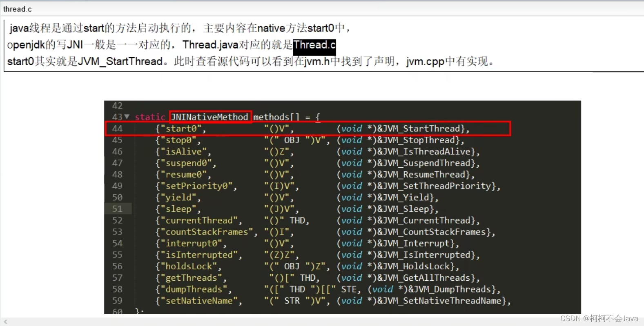The image size is (644, 326).
Task: Click the "setNativeName" string on line 59
Action: [199, 301]
